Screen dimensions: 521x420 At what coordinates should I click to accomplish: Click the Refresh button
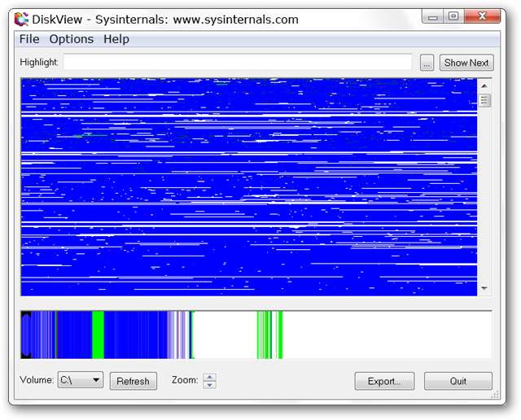pyautogui.click(x=134, y=381)
